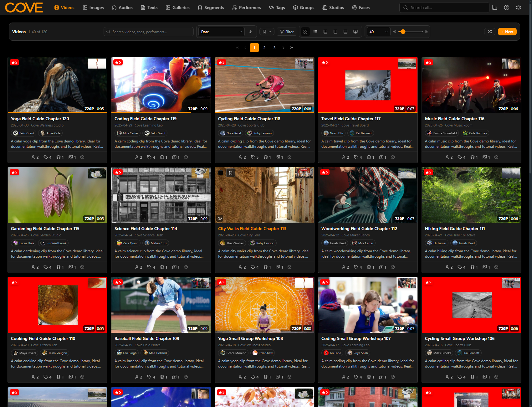Open the Videos tab

[x=64, y=8]
